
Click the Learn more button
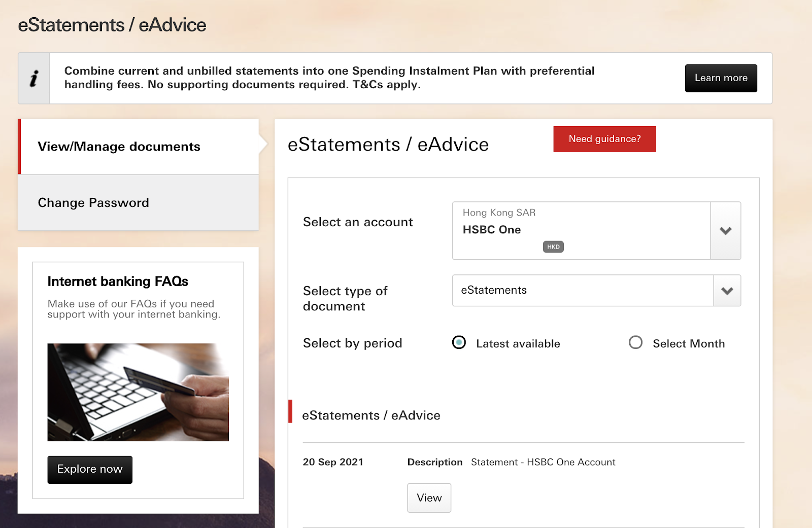point(721,78)
